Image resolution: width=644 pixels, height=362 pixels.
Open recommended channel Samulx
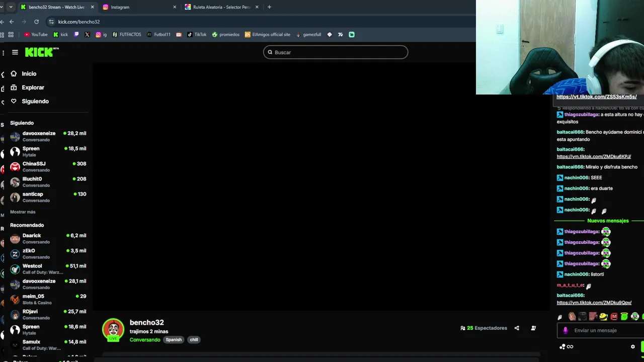pyautogui.click(x=48, y=344)
